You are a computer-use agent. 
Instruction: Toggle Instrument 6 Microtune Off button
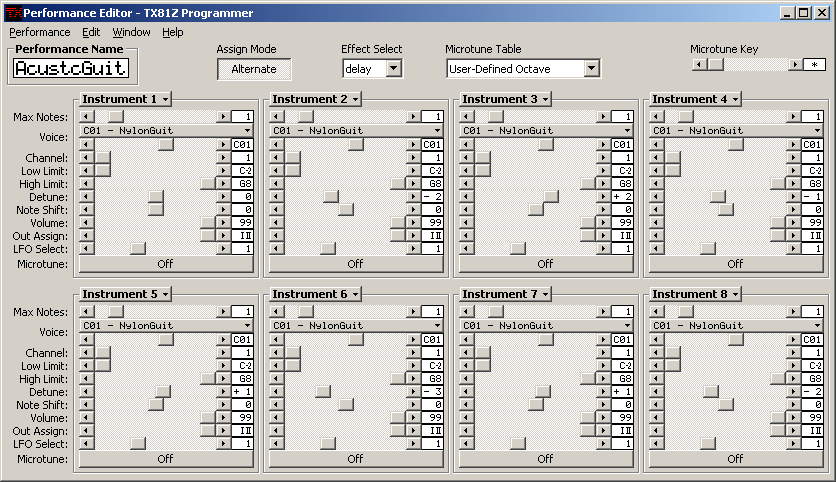(x=356, y=459)
